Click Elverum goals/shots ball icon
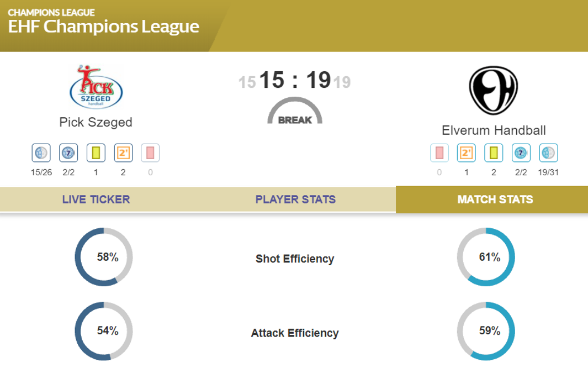Image resolution: width=588 pixels, height=373 pixels. pos(548,153)
